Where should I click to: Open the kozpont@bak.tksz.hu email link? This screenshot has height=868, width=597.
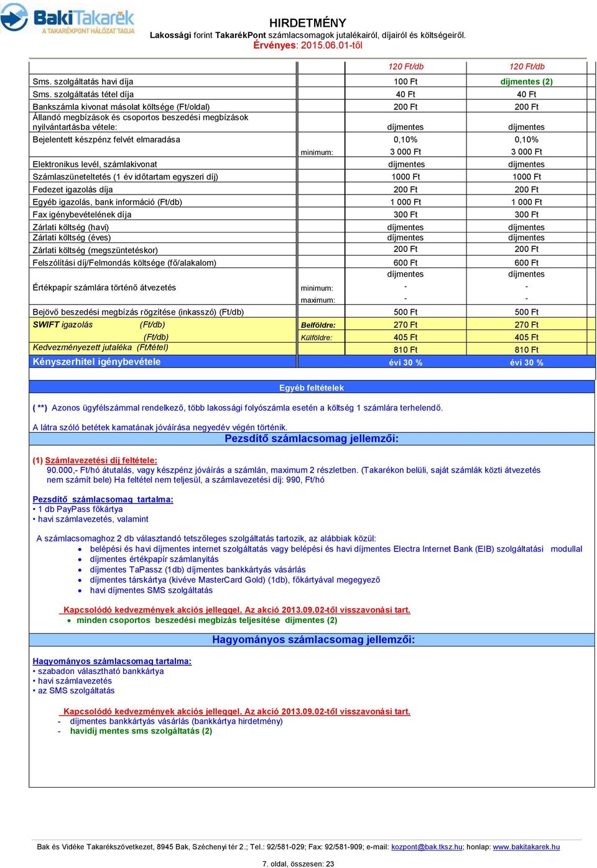[x=427, y=847]
